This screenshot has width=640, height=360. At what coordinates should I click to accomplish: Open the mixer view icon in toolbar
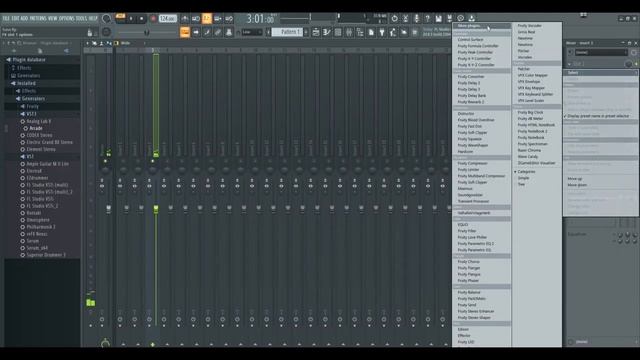[x=349, y=32]
